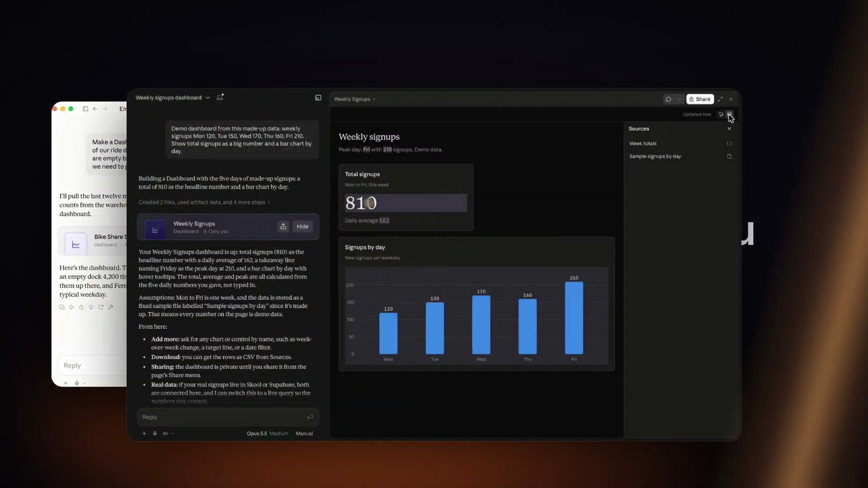Toggle the side panel layout icon
The width and height of the screenshot is (868, 488).
tap(318, 98)
